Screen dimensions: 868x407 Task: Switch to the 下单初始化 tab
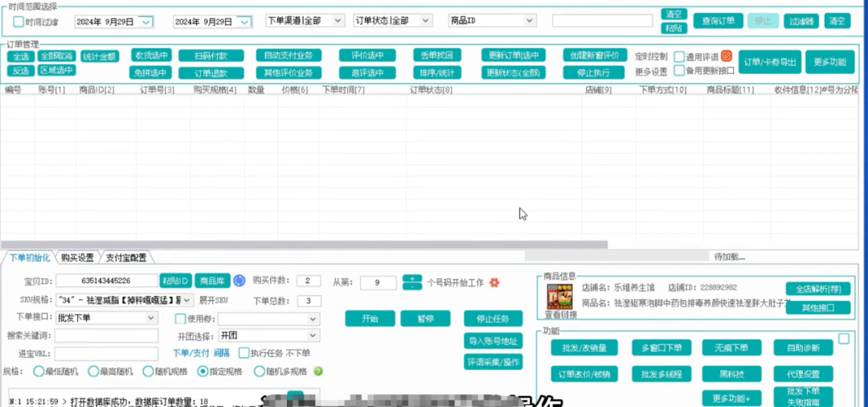[30, 257]
